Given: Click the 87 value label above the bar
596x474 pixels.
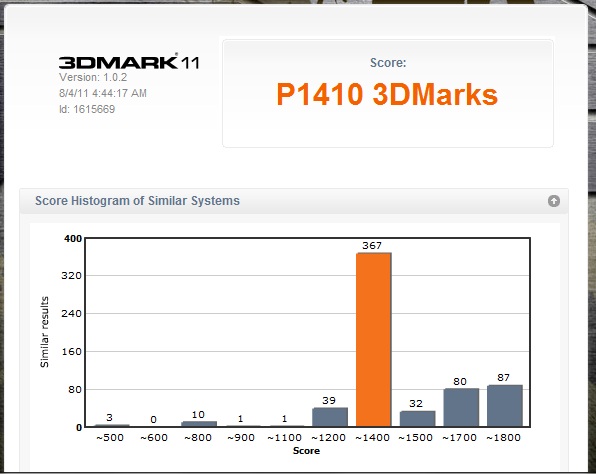Looking at the screenshot, I should (x=503, y=377).
